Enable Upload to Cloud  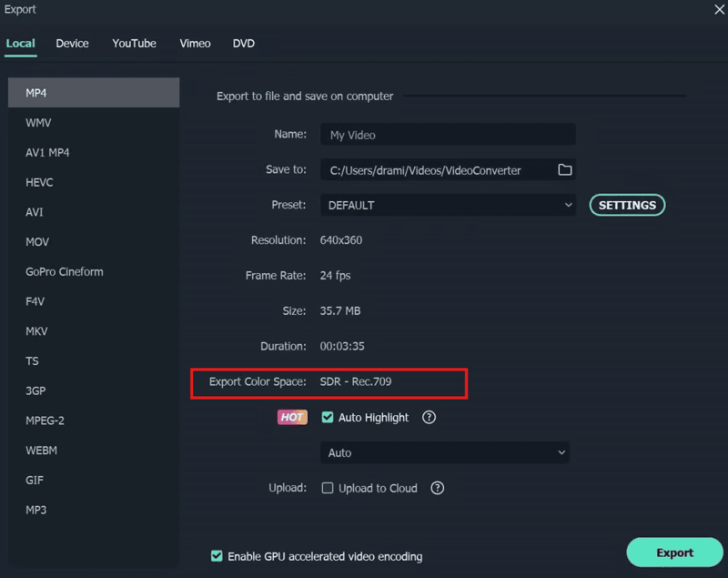point(327,488)
